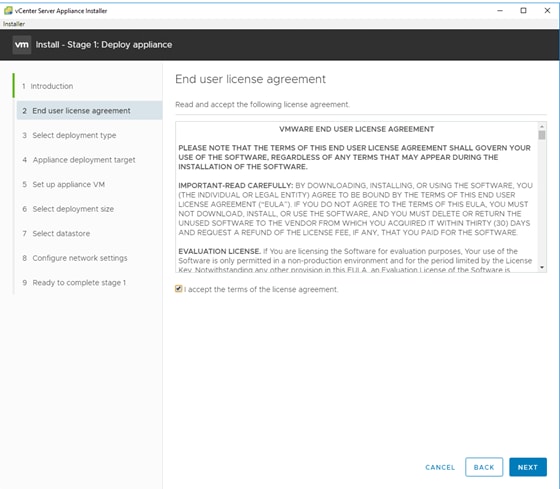The height and width of the screenshot is (489, 560).
Task: Maximize the installer window
Action: tap(523, 11)
